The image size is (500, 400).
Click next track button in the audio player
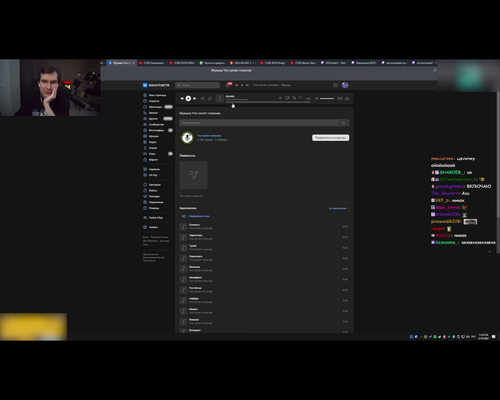194,98
